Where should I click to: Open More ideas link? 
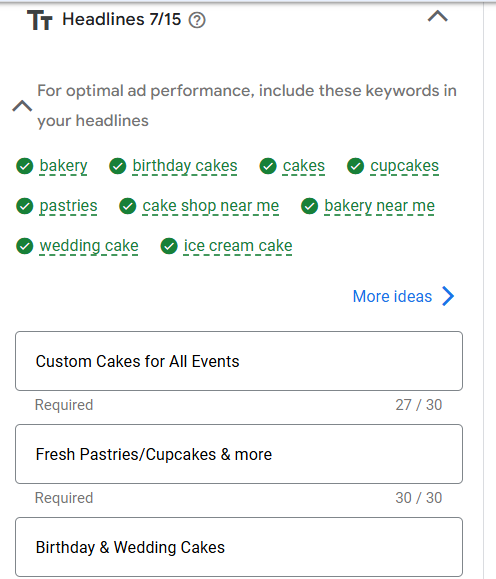pos(392,296)
